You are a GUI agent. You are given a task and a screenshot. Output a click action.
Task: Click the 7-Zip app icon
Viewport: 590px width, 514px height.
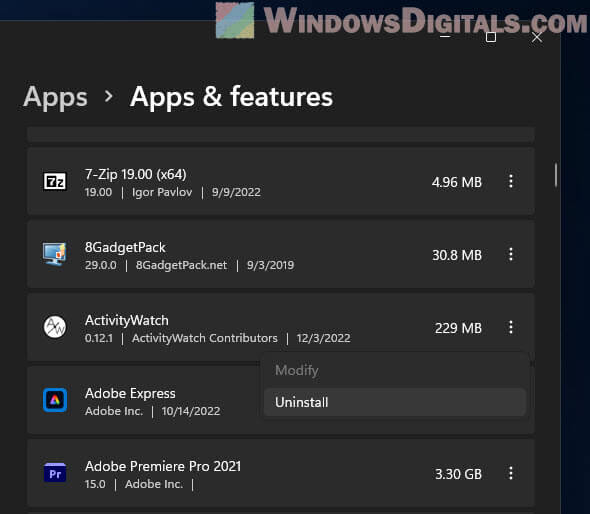point(55,182)
